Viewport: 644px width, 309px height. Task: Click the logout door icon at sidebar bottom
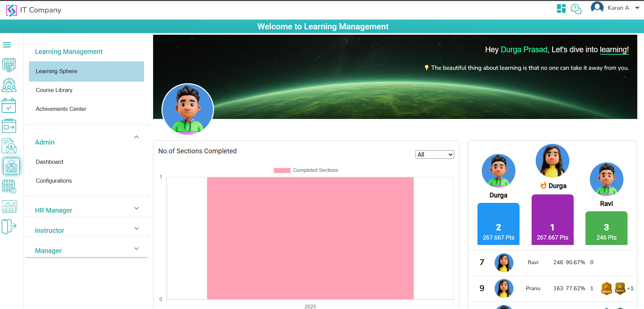click(x=9, y=226)
